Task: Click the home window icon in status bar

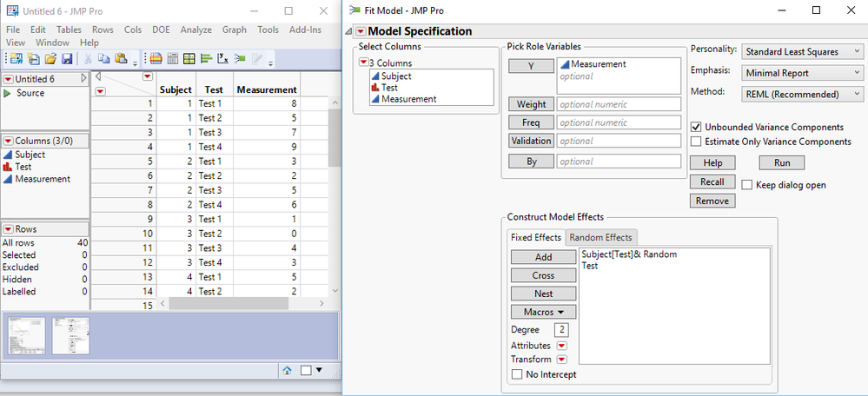Action: click(x=287, y=371)
